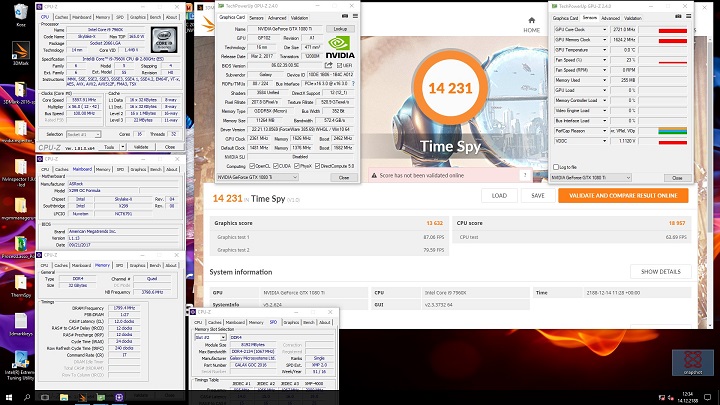The image size is (720, 405).
Task: Click the question mark beside validation warning
Action: click(x=525, y=175)
